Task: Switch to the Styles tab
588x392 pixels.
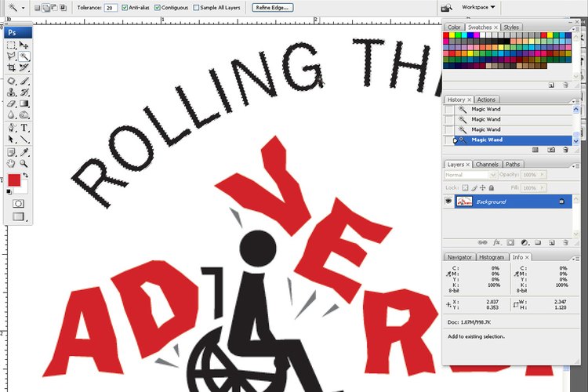Action: pos(511,27)
